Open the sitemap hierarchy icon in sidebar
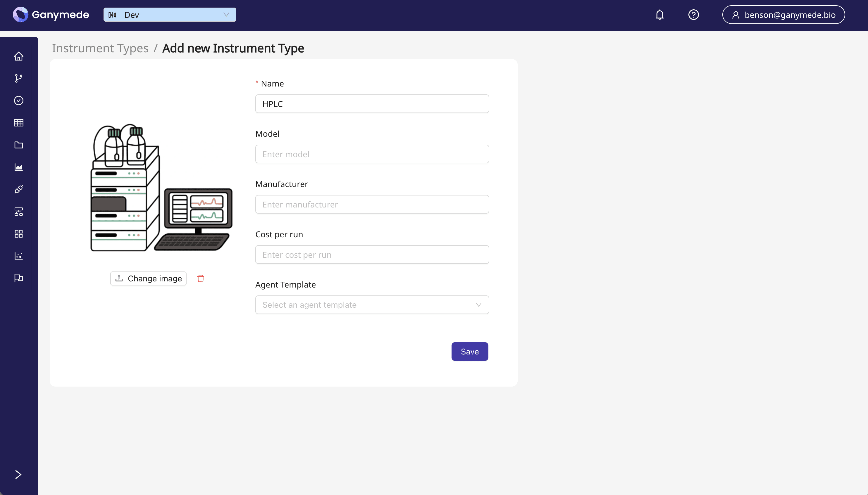This screenshot has height=495, width=868. tap(19, 212)
